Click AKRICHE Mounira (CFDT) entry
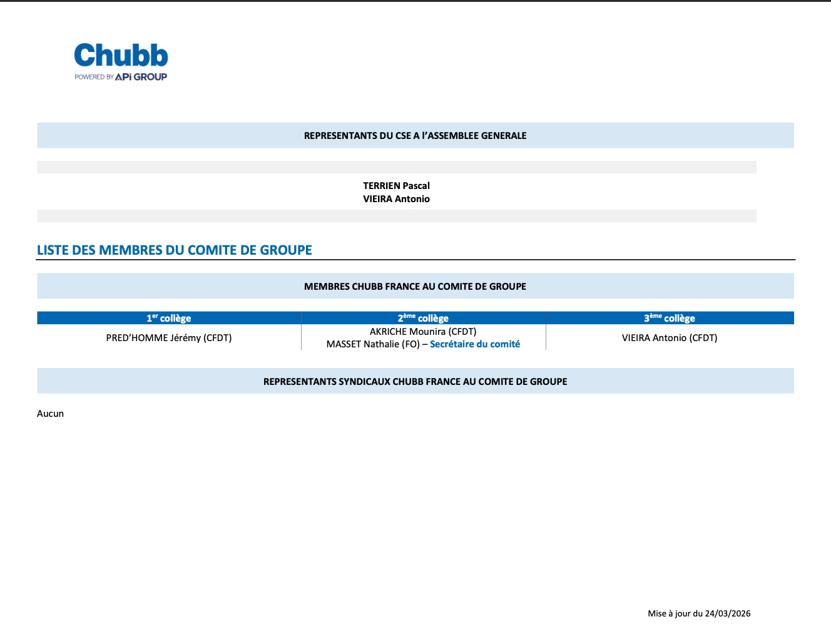Viewport: 831px width, 644px height. [423, 332]
